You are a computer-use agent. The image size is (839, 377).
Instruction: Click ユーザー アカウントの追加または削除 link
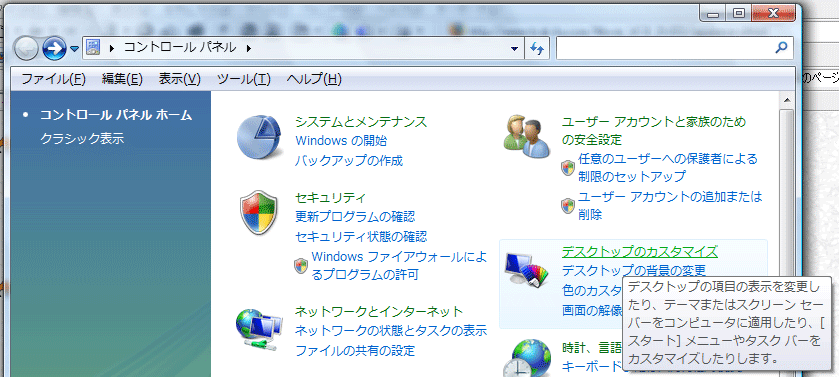669,205
